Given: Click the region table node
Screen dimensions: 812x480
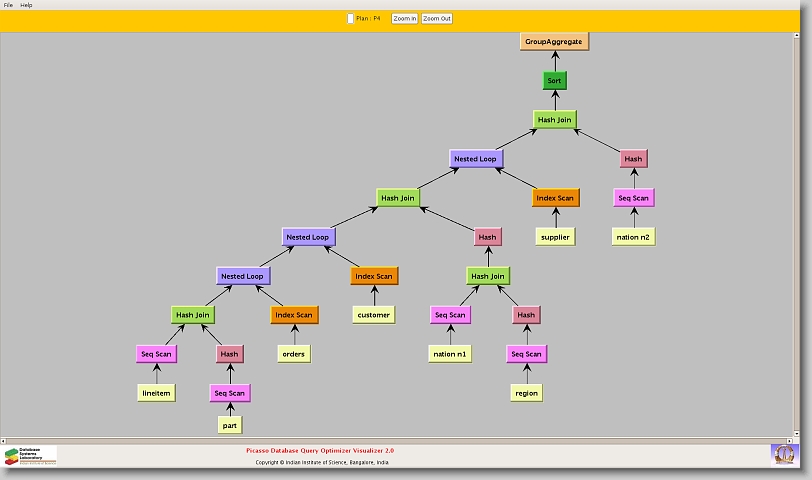Looking at the screenshot, I should (526, 393).
